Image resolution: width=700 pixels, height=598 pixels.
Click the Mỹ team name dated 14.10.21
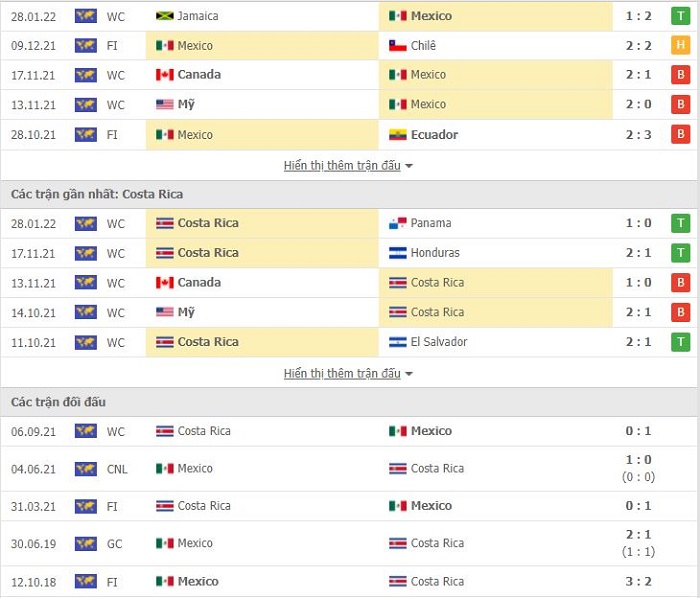pos(186,312)
